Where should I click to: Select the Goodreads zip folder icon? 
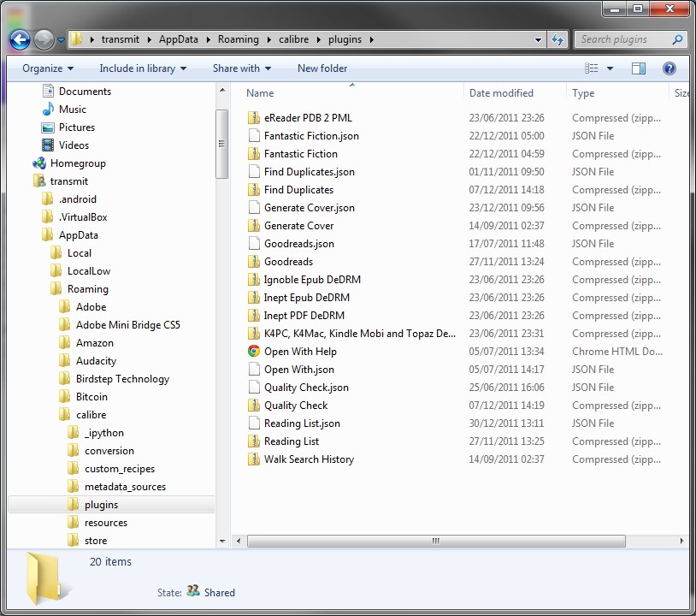pos(253,262)
